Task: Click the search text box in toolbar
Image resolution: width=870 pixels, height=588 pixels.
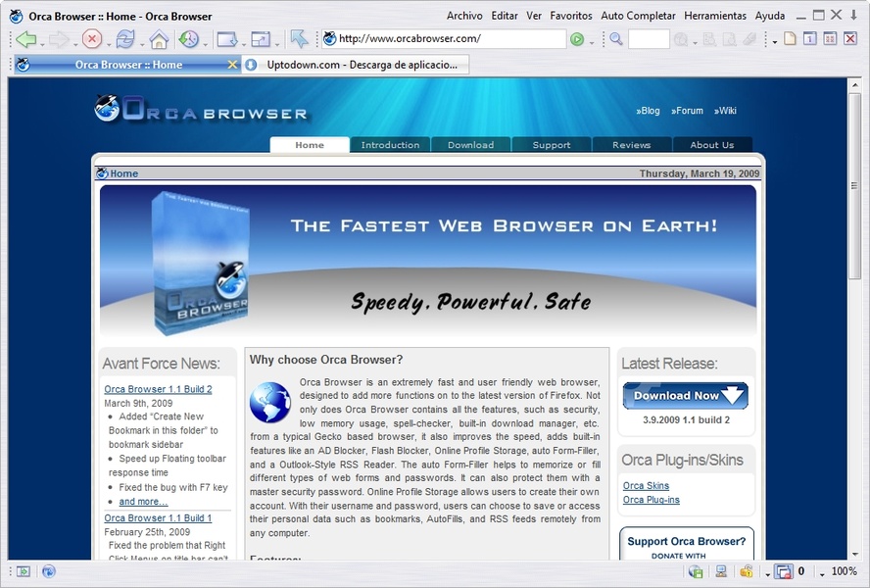Action: pos(649,39)
